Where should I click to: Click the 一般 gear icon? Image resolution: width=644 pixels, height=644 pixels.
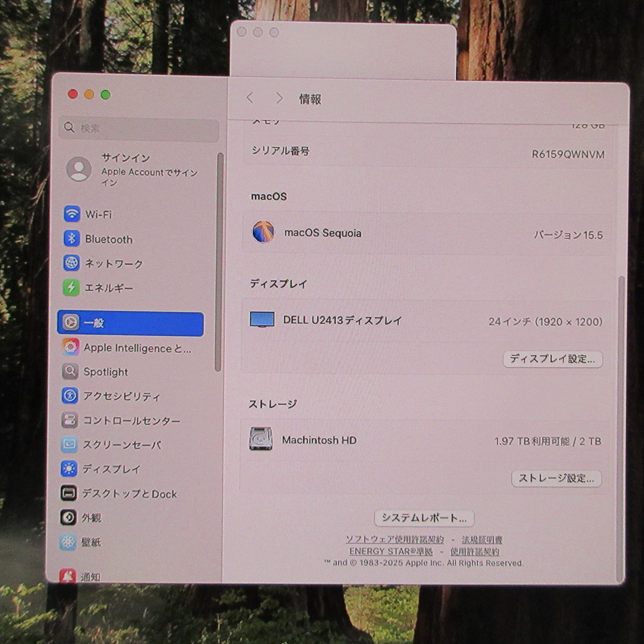[x=71, y=322]
